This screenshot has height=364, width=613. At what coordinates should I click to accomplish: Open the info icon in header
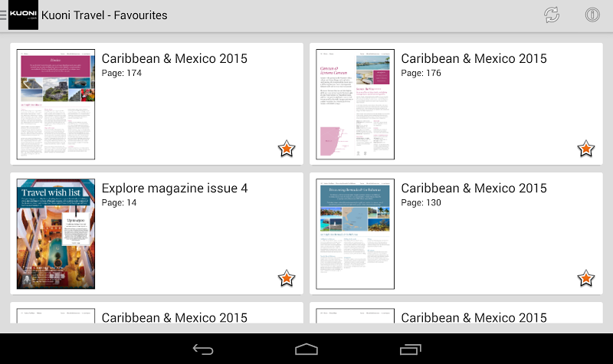pyautogui.click(x=592, y=15)
